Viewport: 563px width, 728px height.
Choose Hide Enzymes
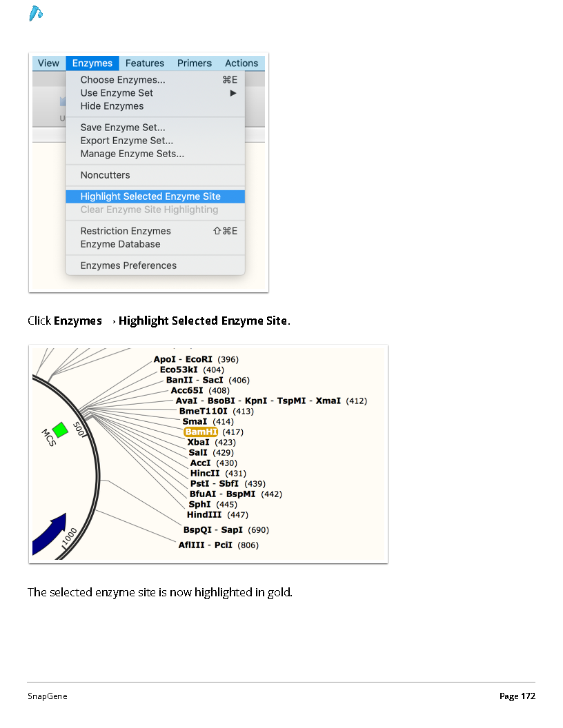coord(155,106)
